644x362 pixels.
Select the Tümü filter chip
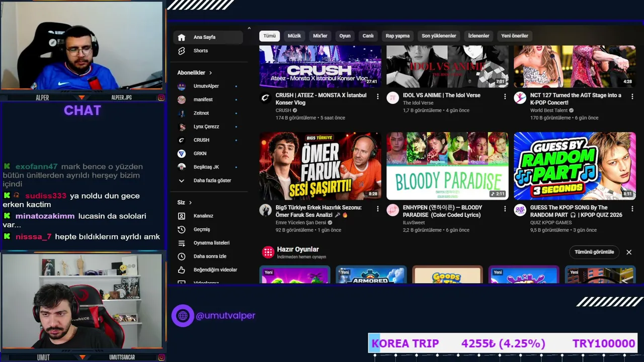[x=270, y=36]
